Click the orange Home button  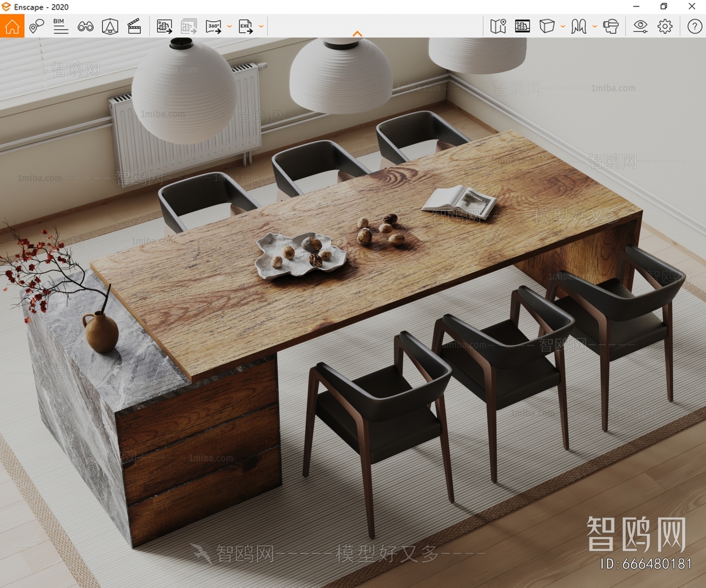click(x=12, y=26)
